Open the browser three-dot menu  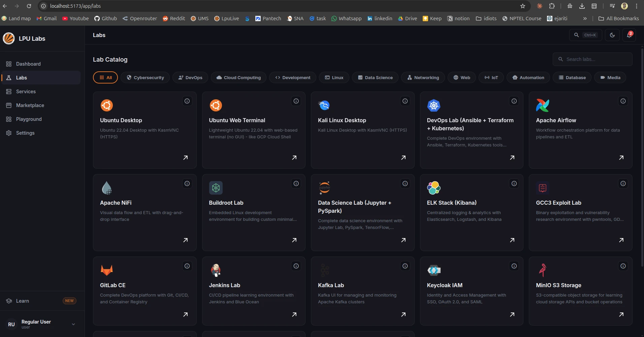[637, 6]
